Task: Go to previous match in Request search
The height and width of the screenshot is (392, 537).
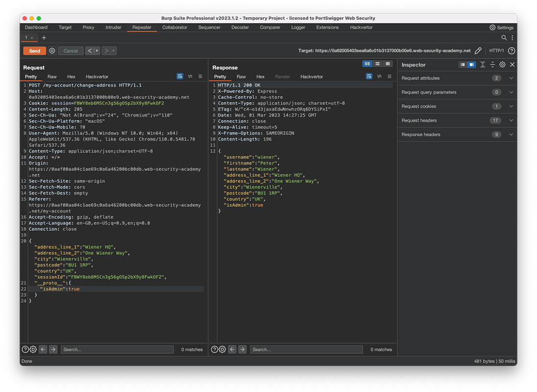Action: 43,349
